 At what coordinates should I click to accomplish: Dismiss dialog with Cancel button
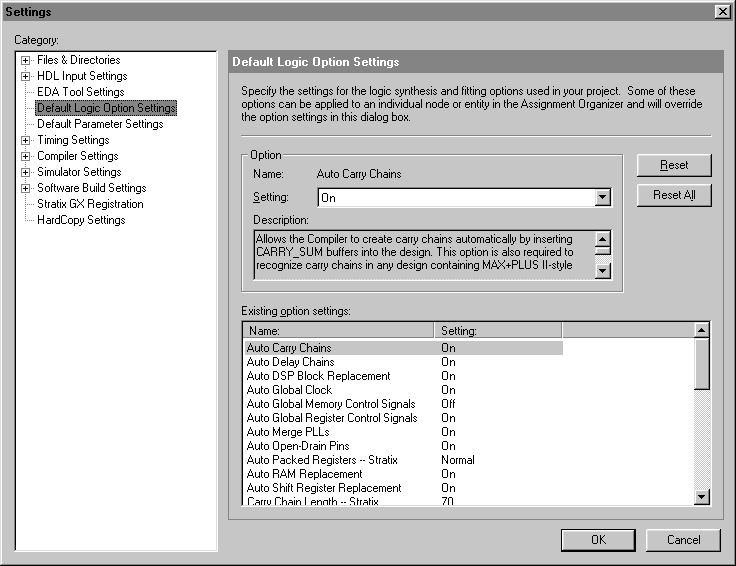tap(683, 540)
